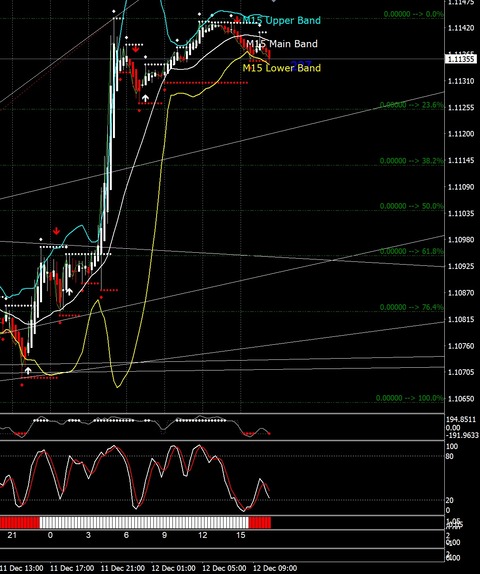Click the white up arrow at the 1.10705 low
The height and width of the screenshot is (574, 480).
point(28,371)
